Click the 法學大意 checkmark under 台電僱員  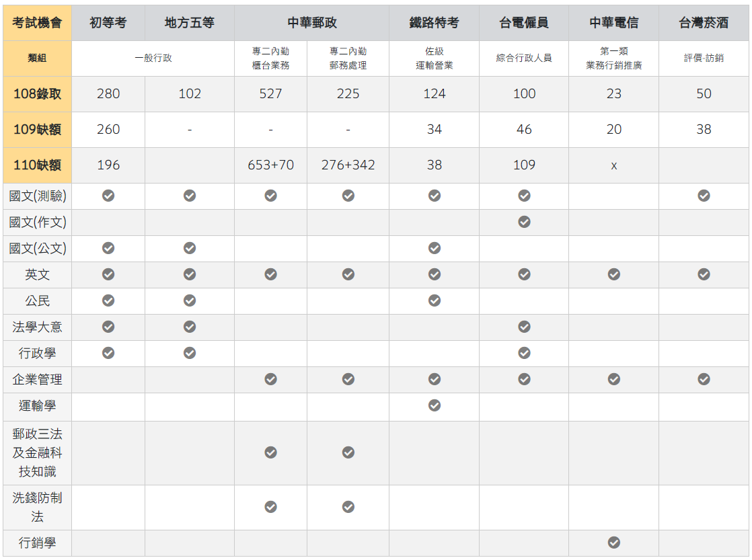[524, 327]
